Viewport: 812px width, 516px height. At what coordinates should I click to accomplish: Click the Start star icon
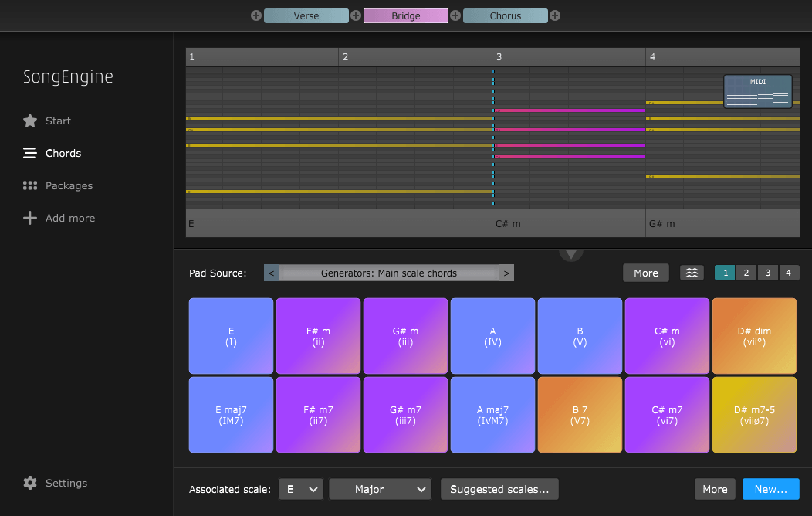tap(31, 121)
